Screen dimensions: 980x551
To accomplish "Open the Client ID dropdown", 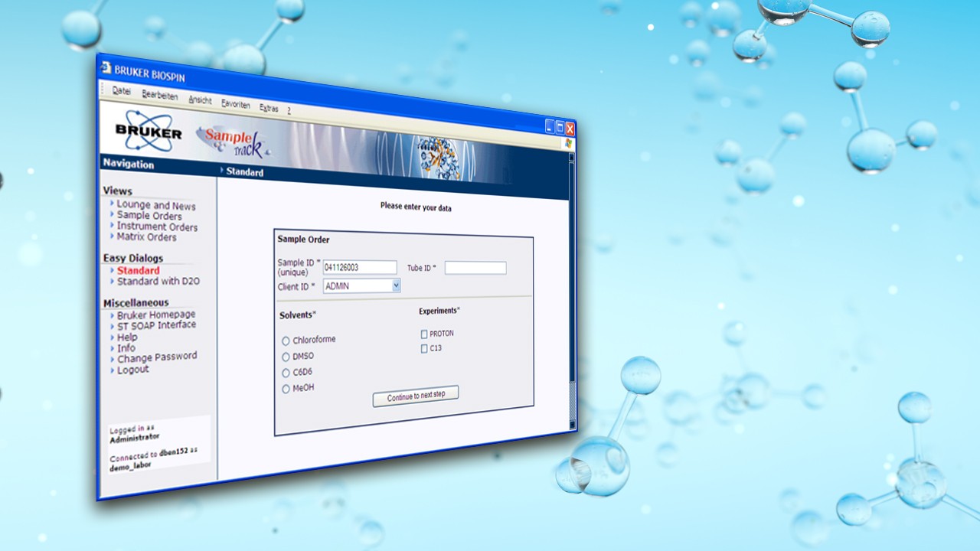I will [x=396, y=285].
